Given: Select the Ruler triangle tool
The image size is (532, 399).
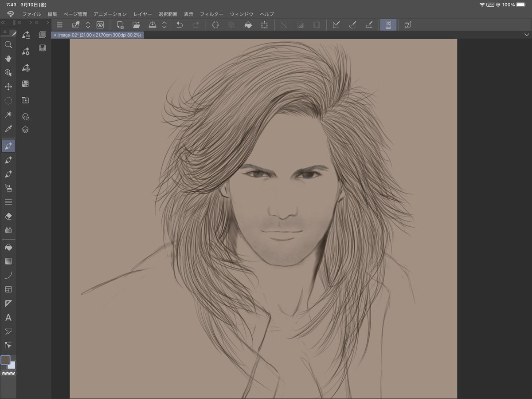Looking at the screenshot, I should tap(8, 304).
